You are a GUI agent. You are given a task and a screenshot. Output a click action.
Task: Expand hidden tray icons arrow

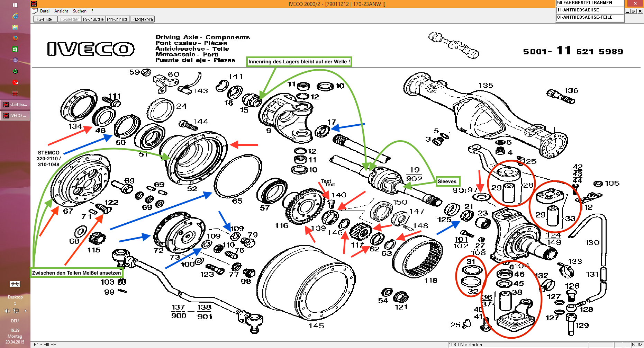[25, 311]
